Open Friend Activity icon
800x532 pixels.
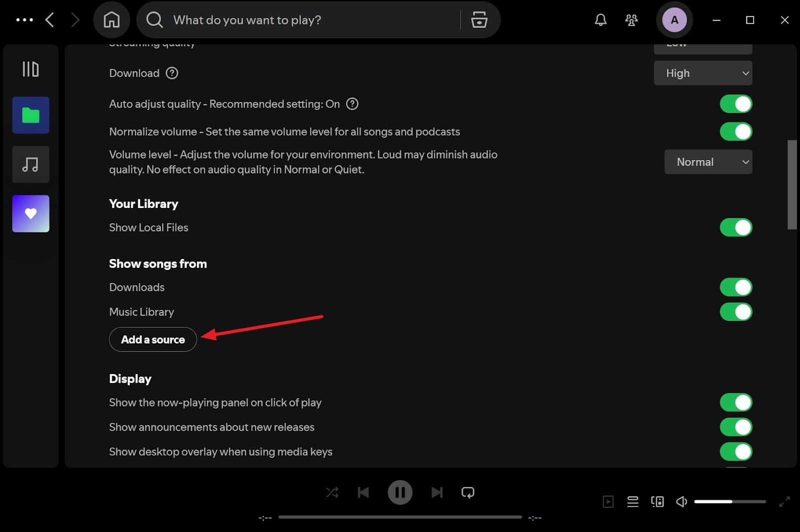631,20
